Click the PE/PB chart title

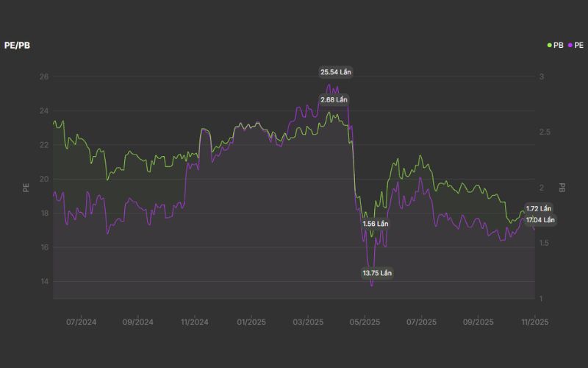pos(17,46)
